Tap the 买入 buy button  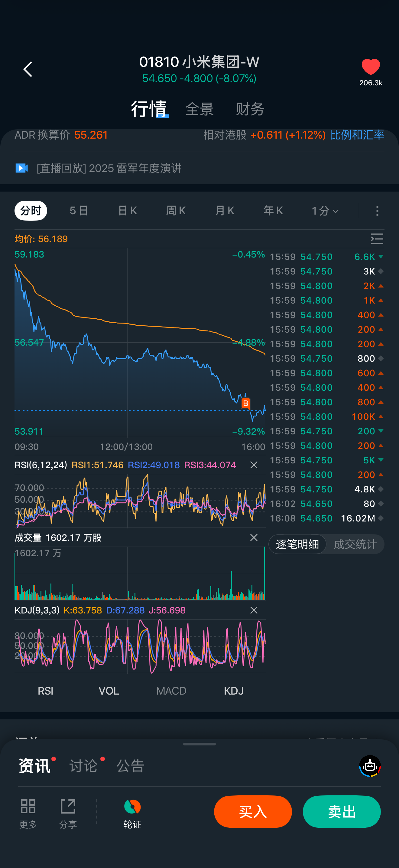click(253, 812)
